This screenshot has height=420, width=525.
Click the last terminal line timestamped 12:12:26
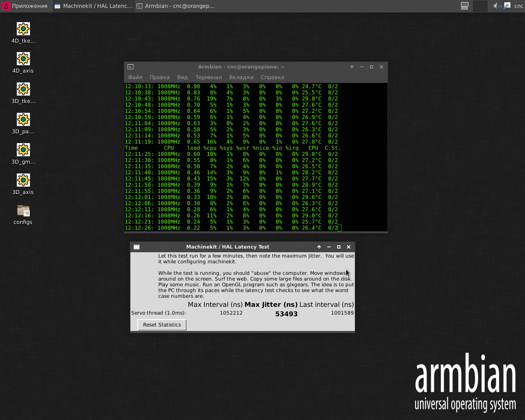(x=231, y=228)
